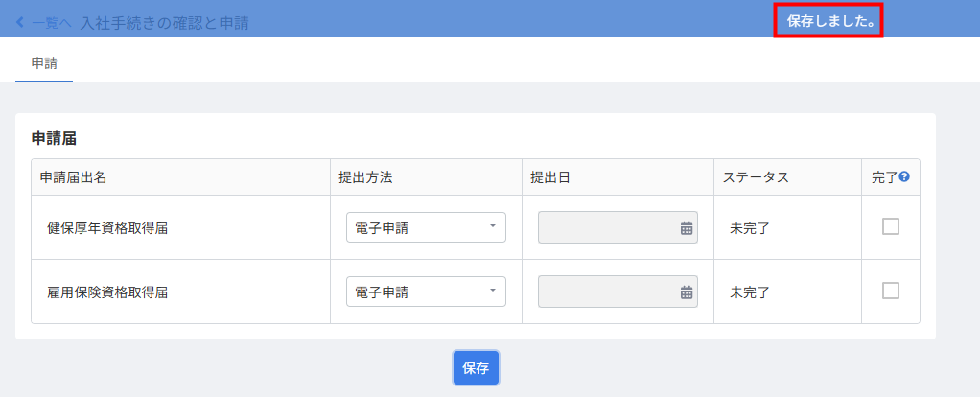Click 未完了 status of 健保厚年資格取得届
Screen dimensions: 980x397
pos(749,228)
